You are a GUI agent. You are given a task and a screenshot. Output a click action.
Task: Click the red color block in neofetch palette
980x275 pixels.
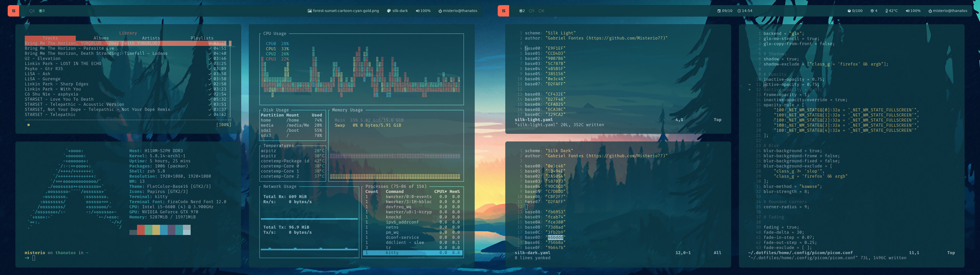141,230
